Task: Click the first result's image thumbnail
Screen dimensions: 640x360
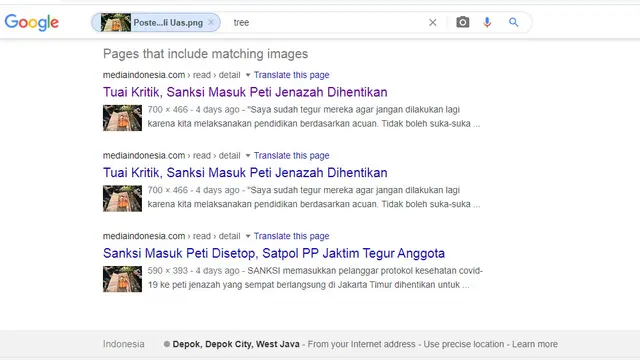Action: click(122, 118)
